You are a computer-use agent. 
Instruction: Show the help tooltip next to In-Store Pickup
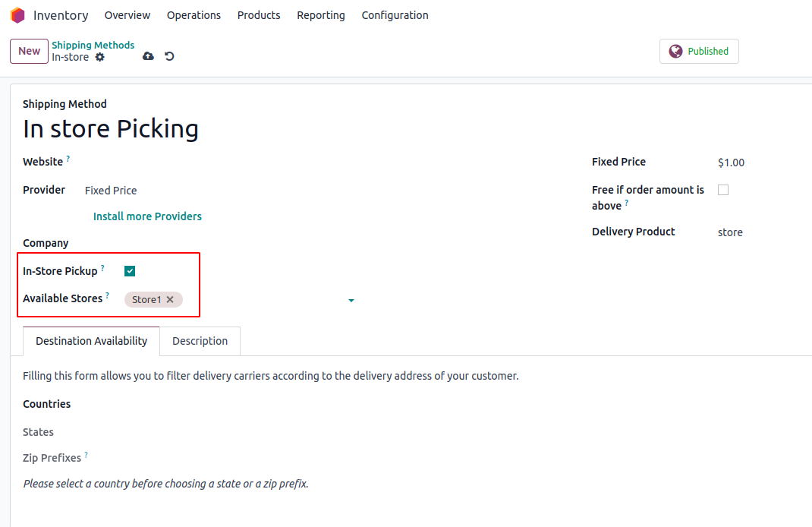(102, 268)
